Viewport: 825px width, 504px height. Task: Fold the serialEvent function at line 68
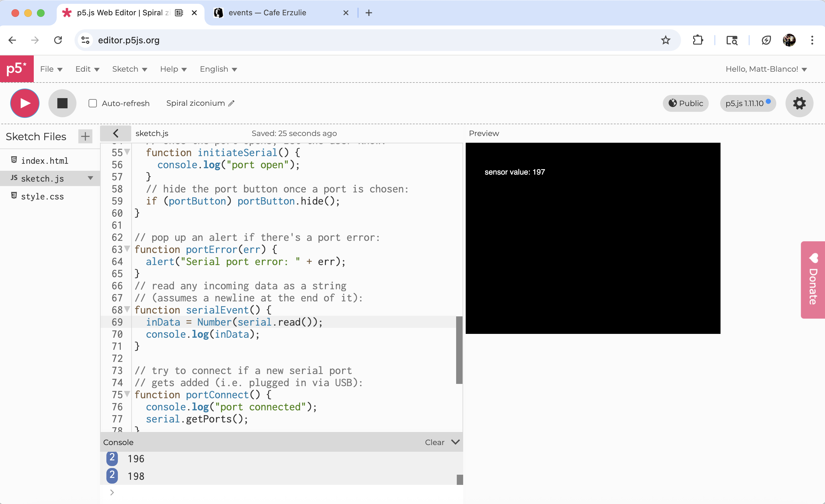(127, 309)
